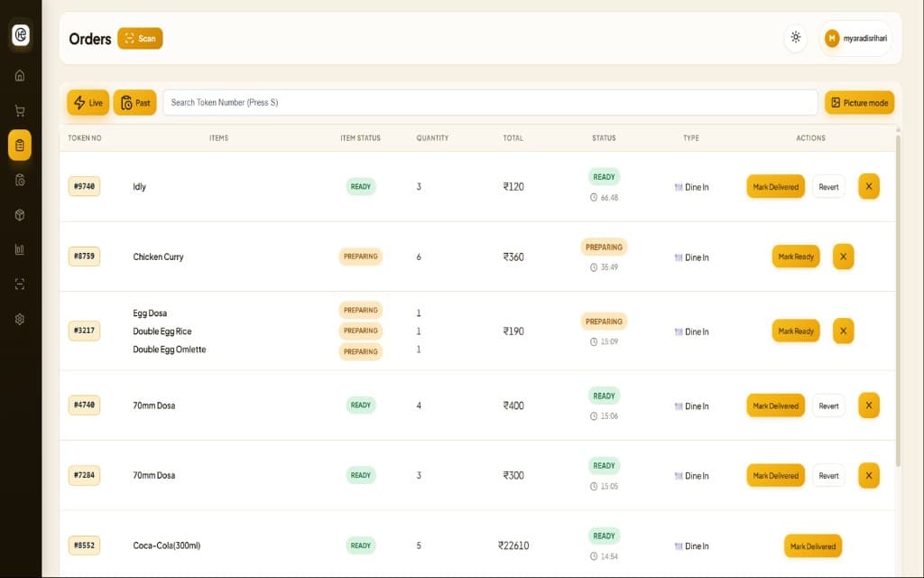Open the bar chart analytics sidebar icon
924x578 pixels.
20,249
